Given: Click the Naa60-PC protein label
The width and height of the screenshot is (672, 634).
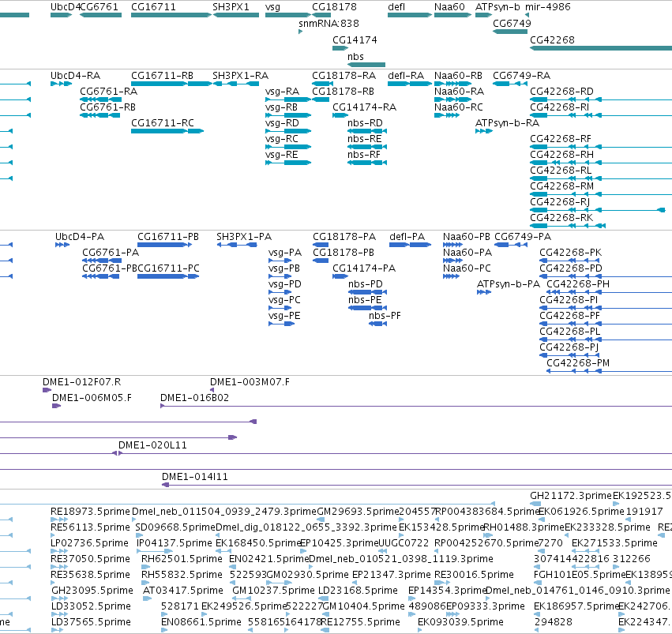Looking at the screenshot, I should pyautogui.click(x=467, y=268).
